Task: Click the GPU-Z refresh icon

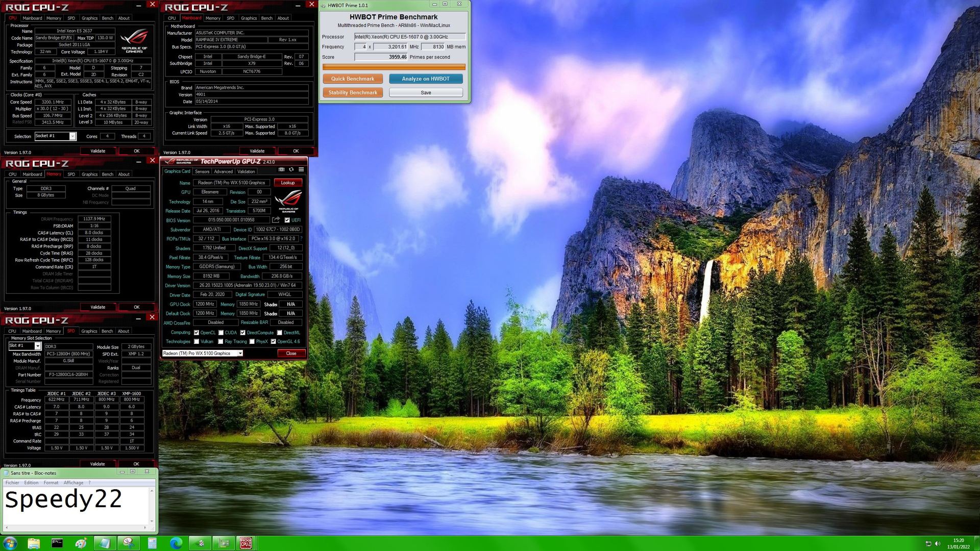Action: pyautogui.click(x=291, y=170)
